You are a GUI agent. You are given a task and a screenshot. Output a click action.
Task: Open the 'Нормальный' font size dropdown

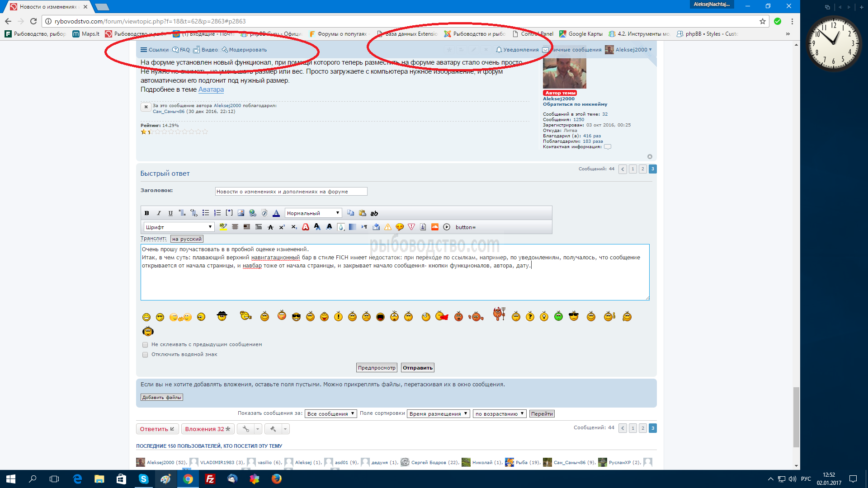pos(313,213)
